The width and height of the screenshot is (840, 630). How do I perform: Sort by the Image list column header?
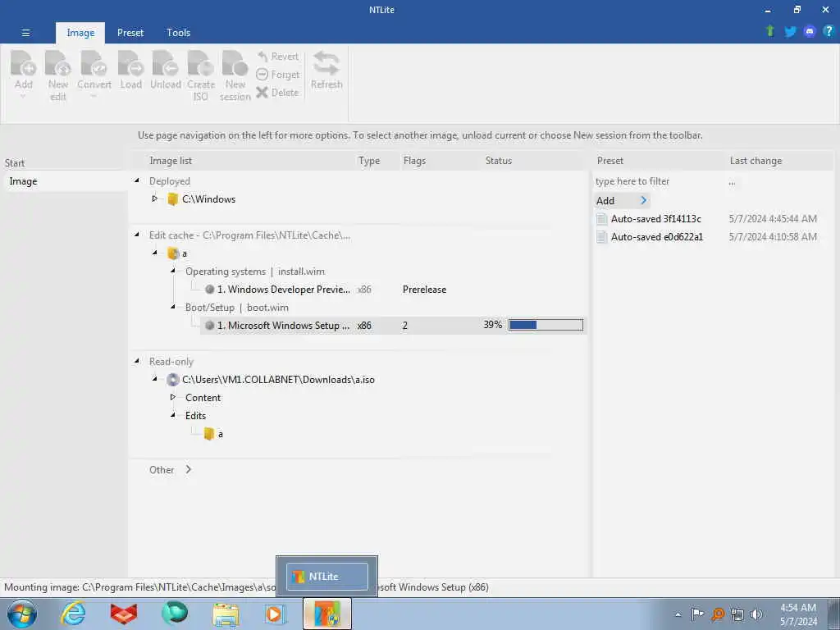coord(171,161)
